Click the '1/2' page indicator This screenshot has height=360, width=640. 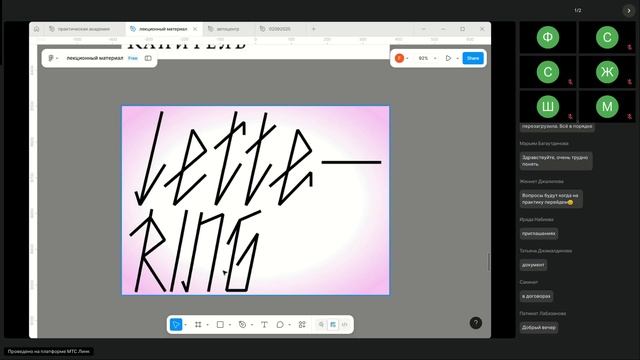pyautogui.click(x=578, y=11)
